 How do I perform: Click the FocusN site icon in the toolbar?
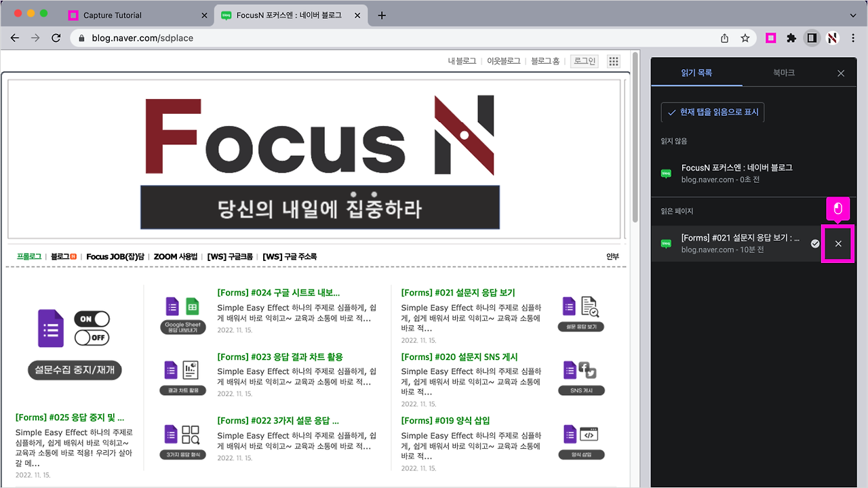pyautogui.click(x=833, y=38)
